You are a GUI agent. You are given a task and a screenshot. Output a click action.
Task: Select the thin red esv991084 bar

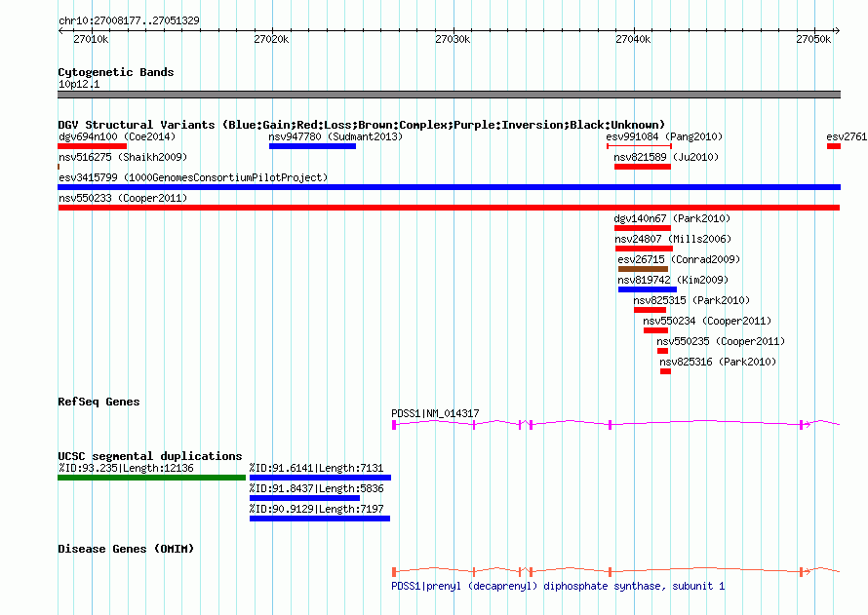click(x=640, y=146)
